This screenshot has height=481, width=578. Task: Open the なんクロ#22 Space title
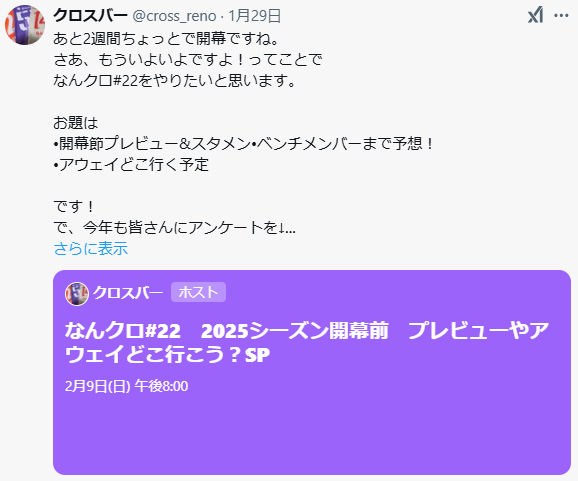307,342
